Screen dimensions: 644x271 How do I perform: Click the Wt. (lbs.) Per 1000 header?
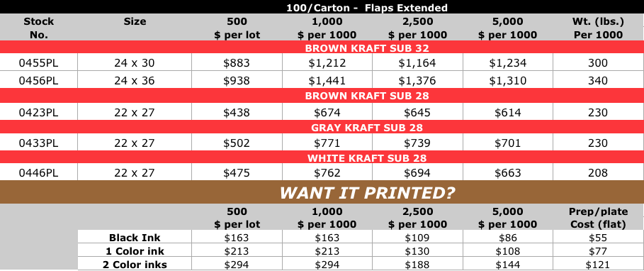click(x=599, y=28)
